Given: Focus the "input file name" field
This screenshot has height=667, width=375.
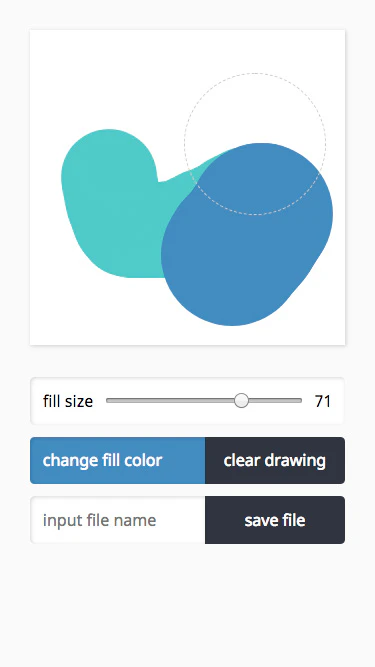Looking at the screenshot, I should 117,520.
